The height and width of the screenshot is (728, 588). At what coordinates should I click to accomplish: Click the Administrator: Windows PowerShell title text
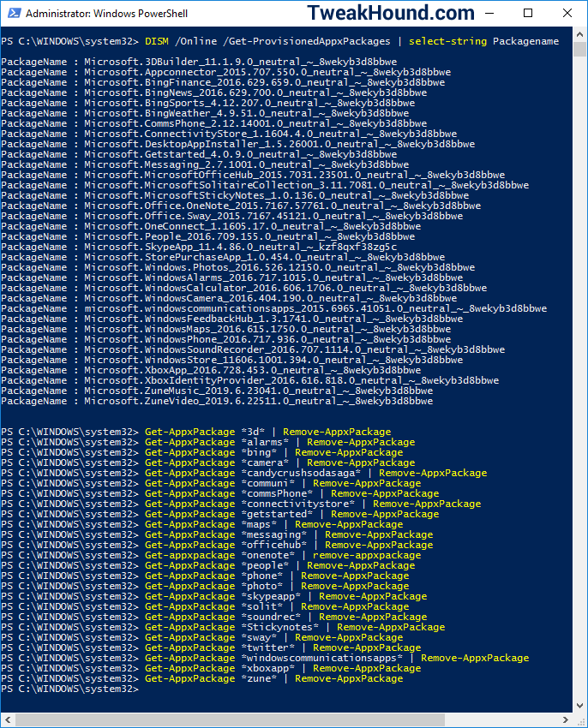click(x=106, y=14)
